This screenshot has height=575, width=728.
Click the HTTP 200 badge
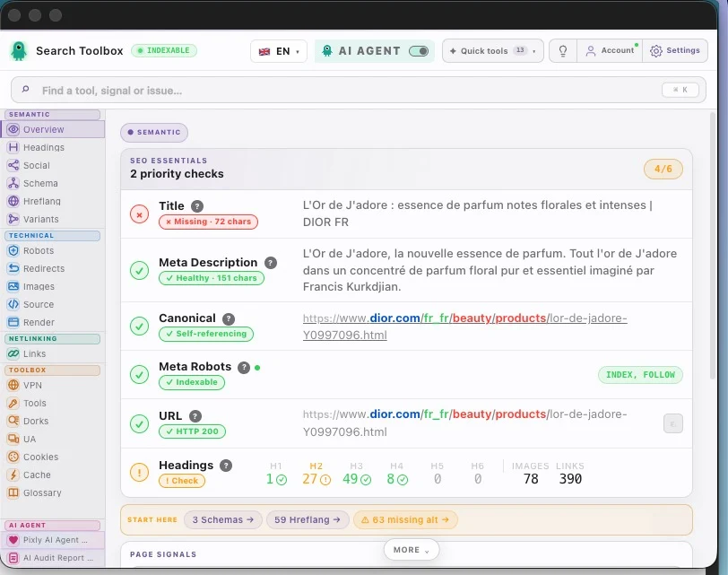click(192, 431)
